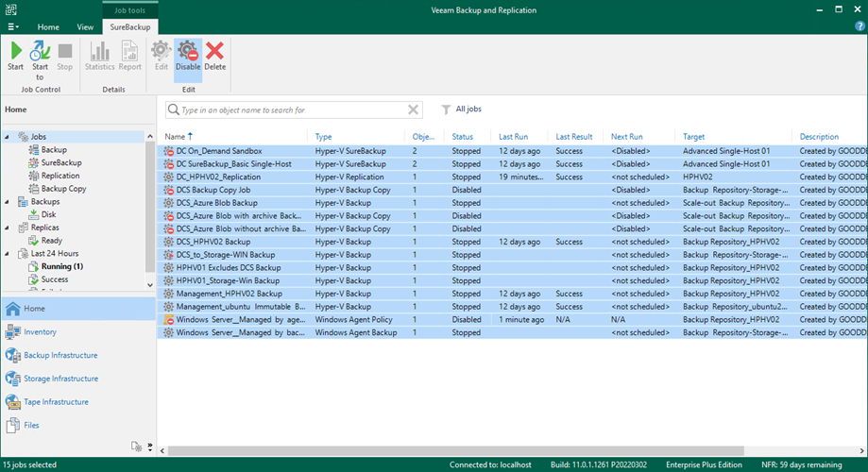Select HPHV01 Excludes DCS Backup row
Screen dimensions: 868x472
tap(512, 268)
